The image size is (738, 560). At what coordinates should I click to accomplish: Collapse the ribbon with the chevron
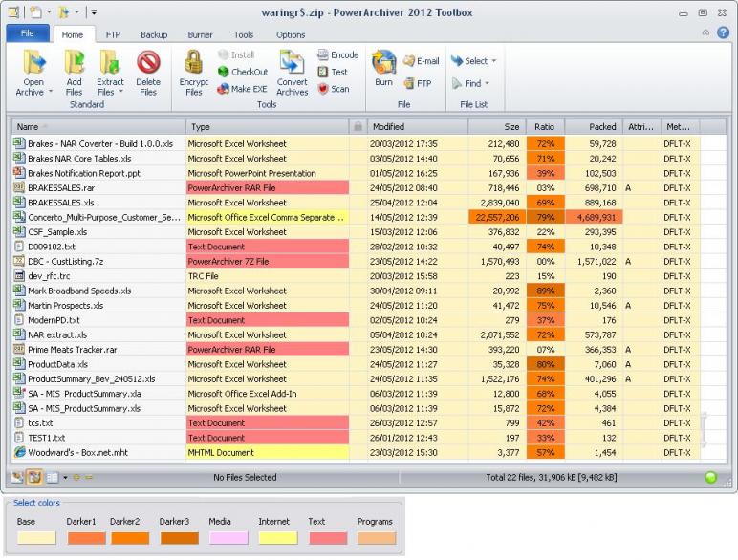point(705,32)
